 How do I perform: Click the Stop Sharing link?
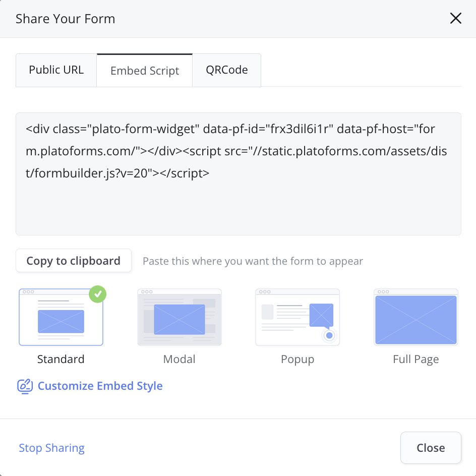click(x=51, y=448)
